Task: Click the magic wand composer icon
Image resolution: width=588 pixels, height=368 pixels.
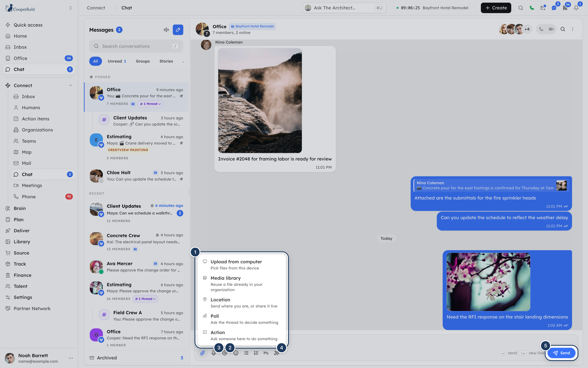Action: 276,353
